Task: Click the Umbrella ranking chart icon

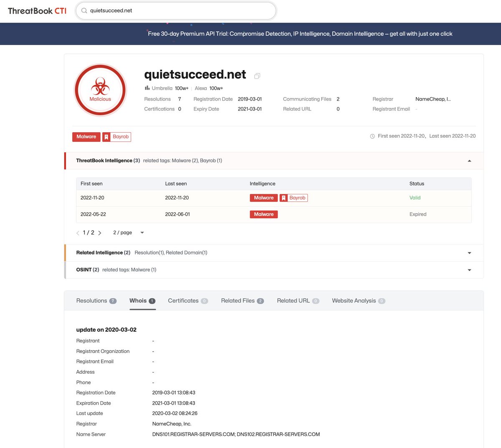Action: tap(147, 88)
